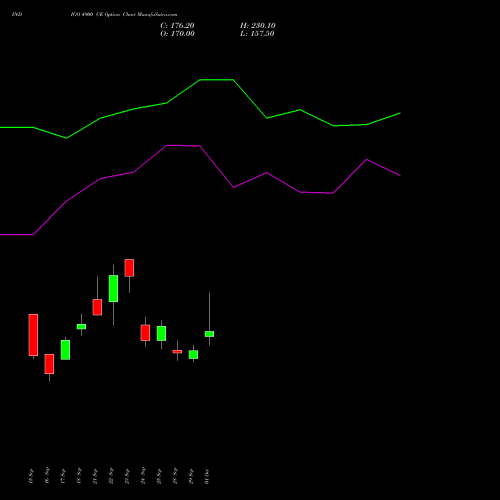Click the 01 Oct date label
Viewport: 500px width, 500px height.
207,476
